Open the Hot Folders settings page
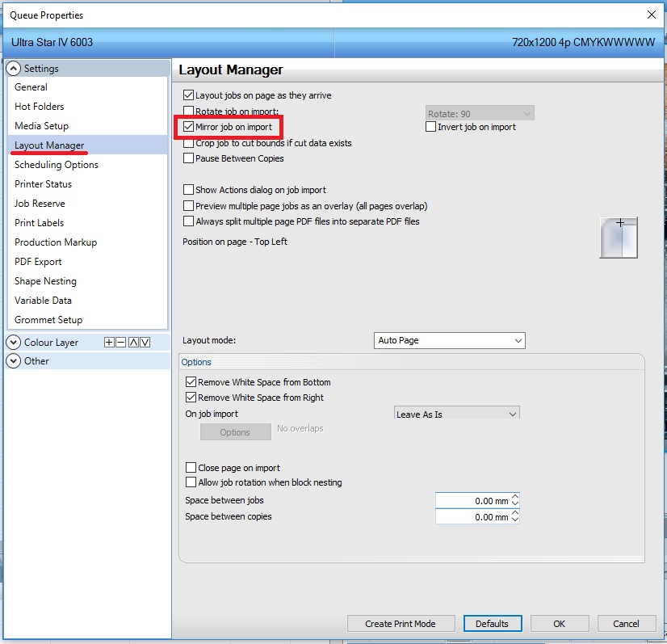667x644 pixels. click(x=88, y=107)
